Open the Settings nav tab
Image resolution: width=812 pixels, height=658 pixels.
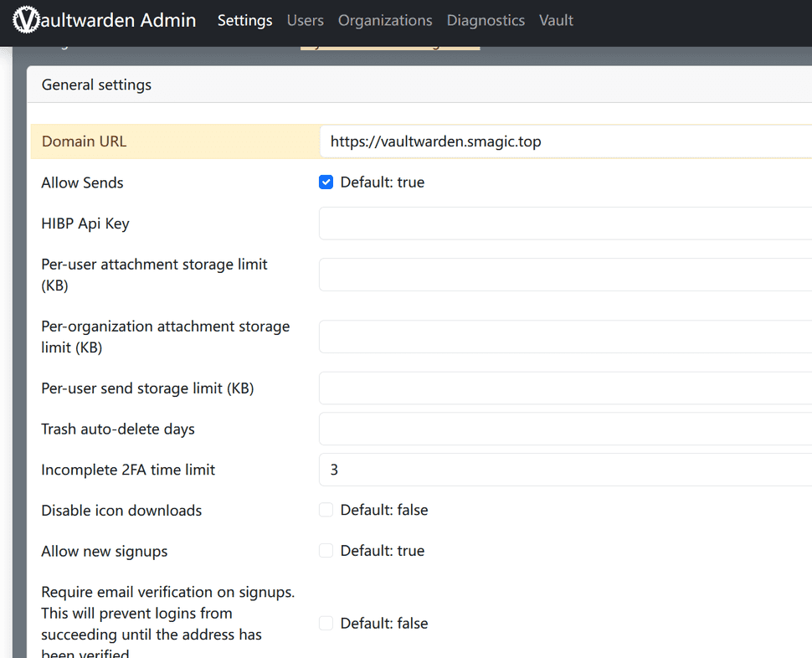click(x=245, y=20)
